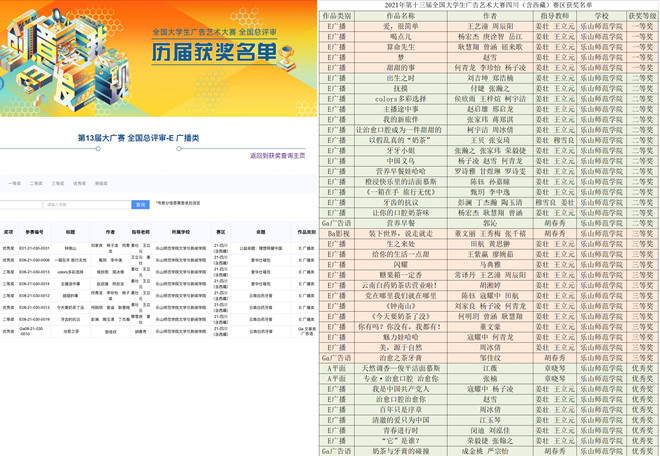Viewport: 660px width, 456px height.
Task: Click the author cell 江玉琴
Action: click(x=490, y=420)
